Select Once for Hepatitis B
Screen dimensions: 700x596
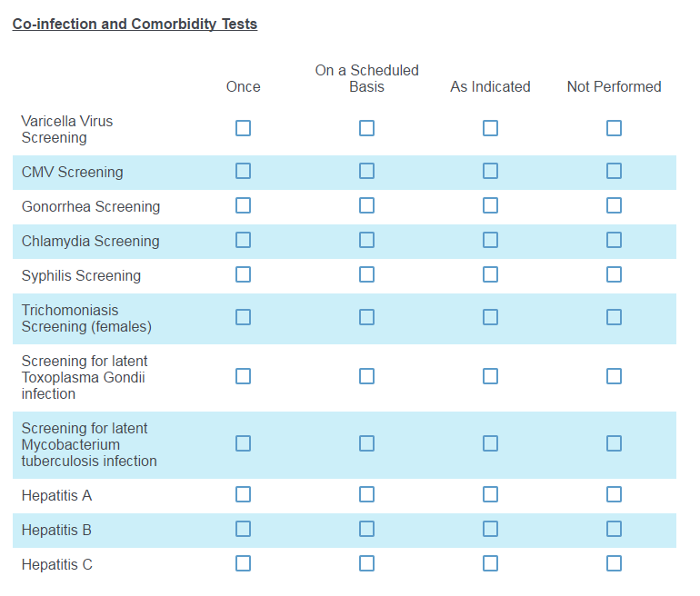(x=243, y=529)
